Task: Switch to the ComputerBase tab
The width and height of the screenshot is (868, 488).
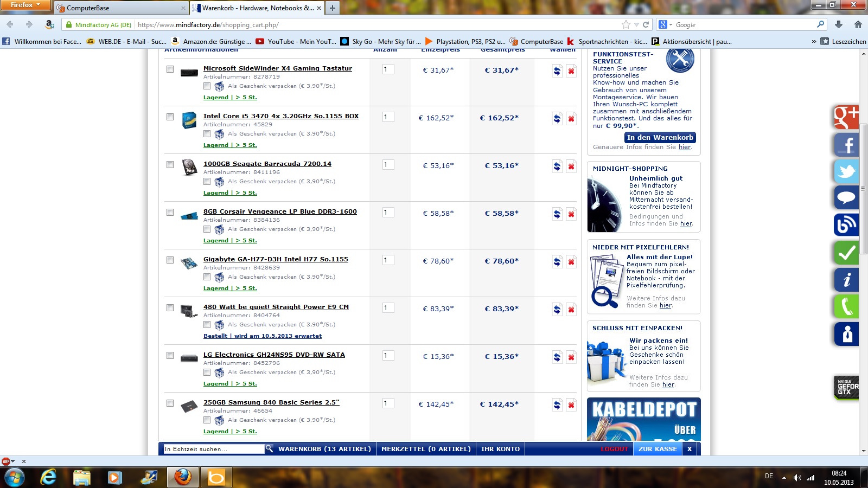Action: (x=121, y=8)
